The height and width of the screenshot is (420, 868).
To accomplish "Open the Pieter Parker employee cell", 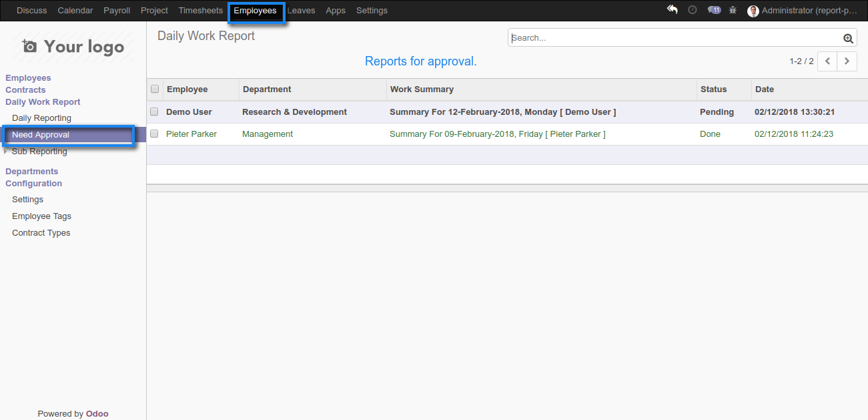I will [191, 134].
